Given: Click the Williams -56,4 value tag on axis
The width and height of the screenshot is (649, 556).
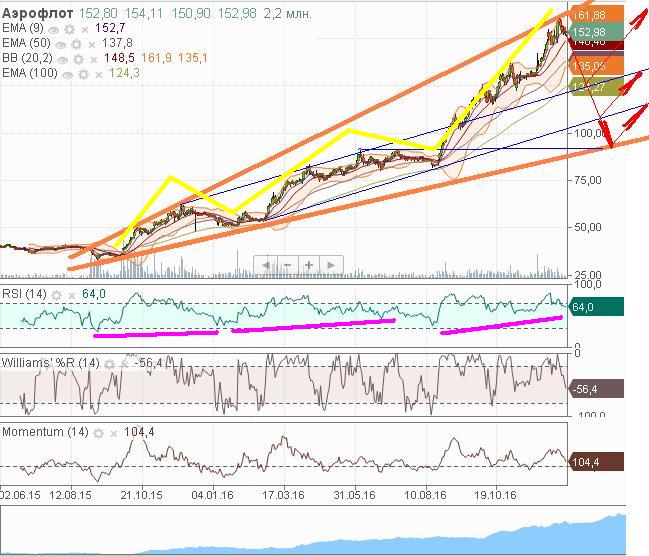Looking at the screenshot, I should (596, 389).
